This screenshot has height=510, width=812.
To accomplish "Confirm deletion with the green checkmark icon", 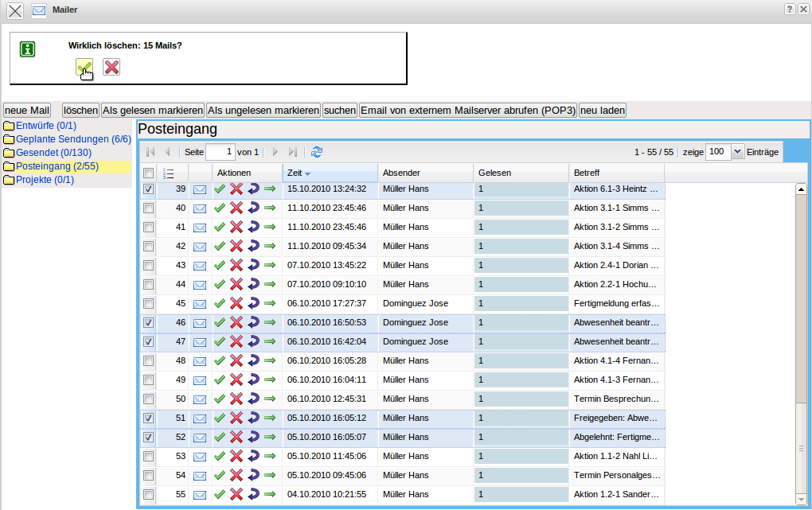I will coord(84,68).
